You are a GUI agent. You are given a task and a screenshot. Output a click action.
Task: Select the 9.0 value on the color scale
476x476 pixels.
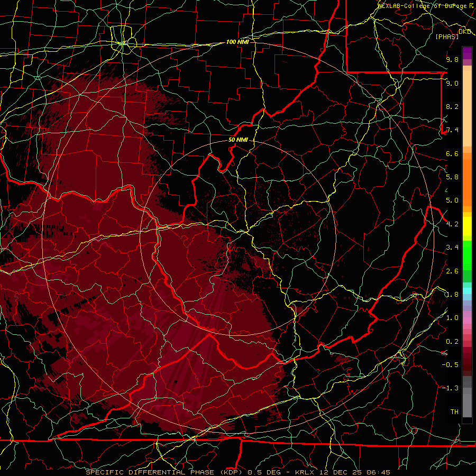point(452,83)
